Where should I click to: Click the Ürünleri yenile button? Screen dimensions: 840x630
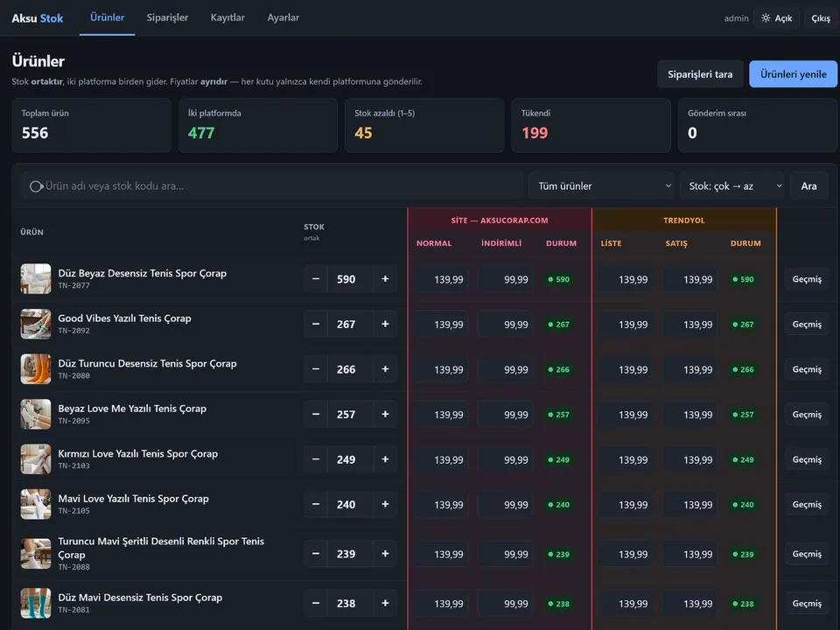pos(793,73)
